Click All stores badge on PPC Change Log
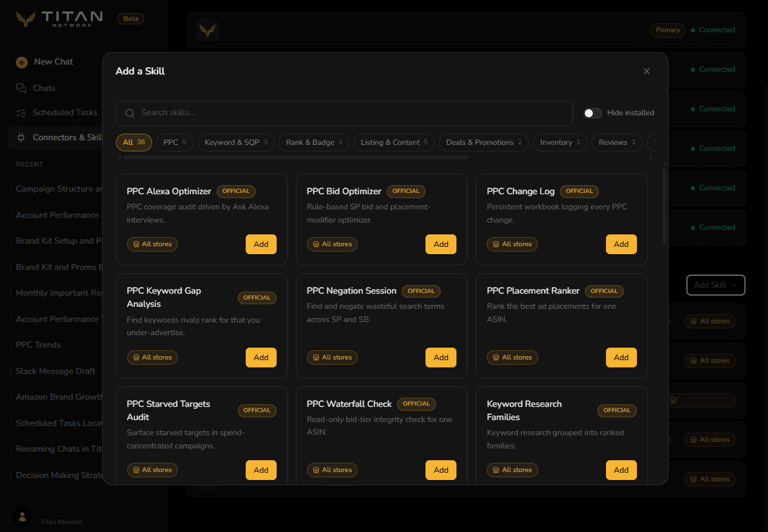 (x=512, y=244)
